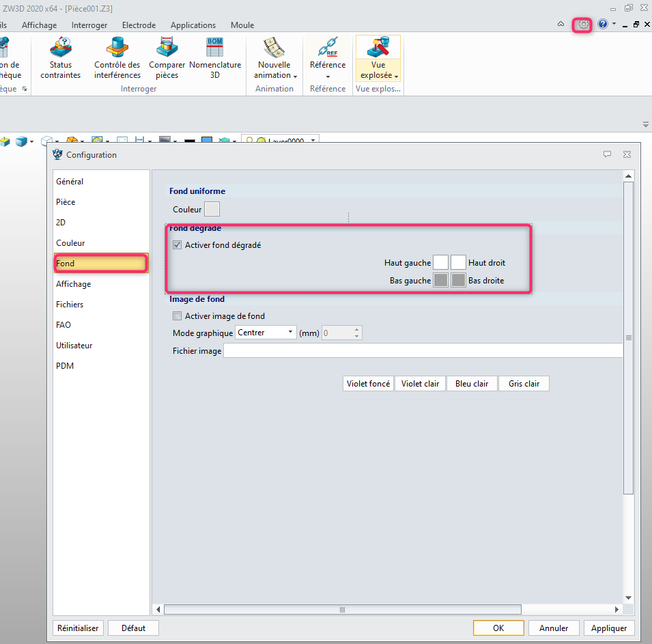Screen dimensions: 652x644
Task: Click the shaded blue cube icon
Action: pyautogui.click(x=21, y=141)
